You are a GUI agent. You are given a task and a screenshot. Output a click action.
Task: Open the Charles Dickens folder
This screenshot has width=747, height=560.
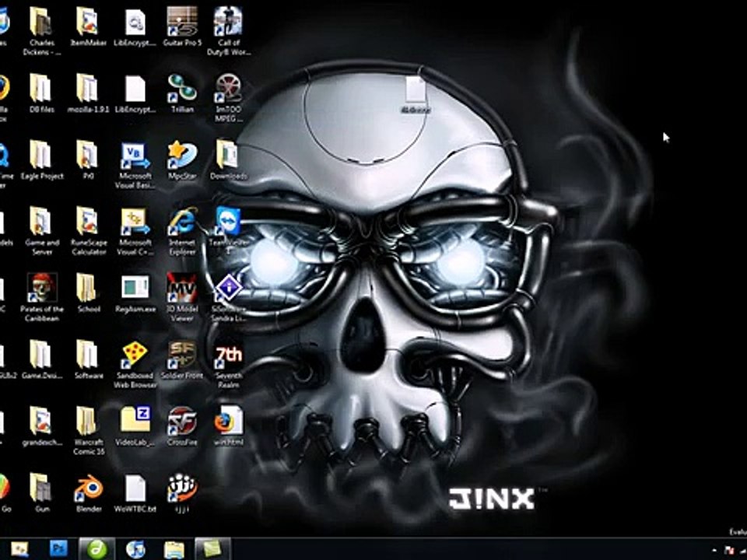[x=41, y=30]
